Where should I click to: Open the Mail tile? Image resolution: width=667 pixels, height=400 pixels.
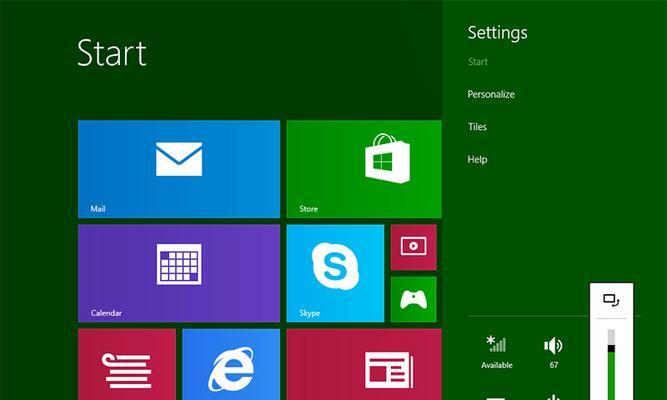click(179, 169)
